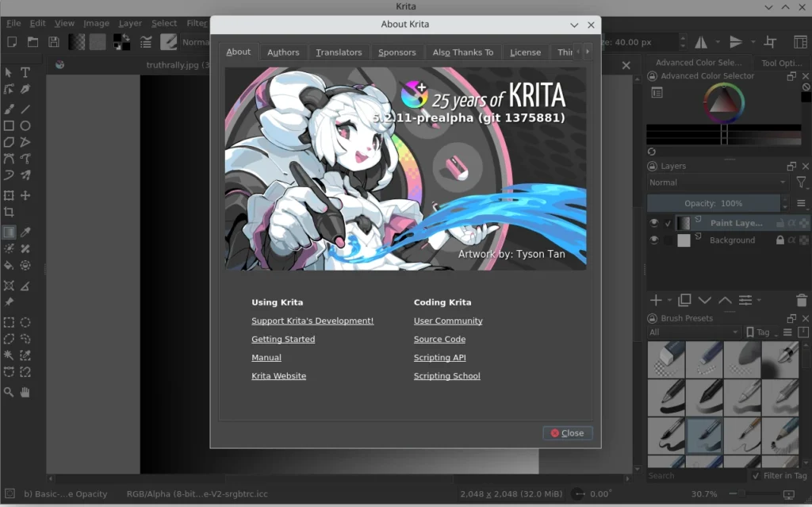Click the brush preset Search field
812x507 pixels.
pyautogui.click(x=696, y=475)
